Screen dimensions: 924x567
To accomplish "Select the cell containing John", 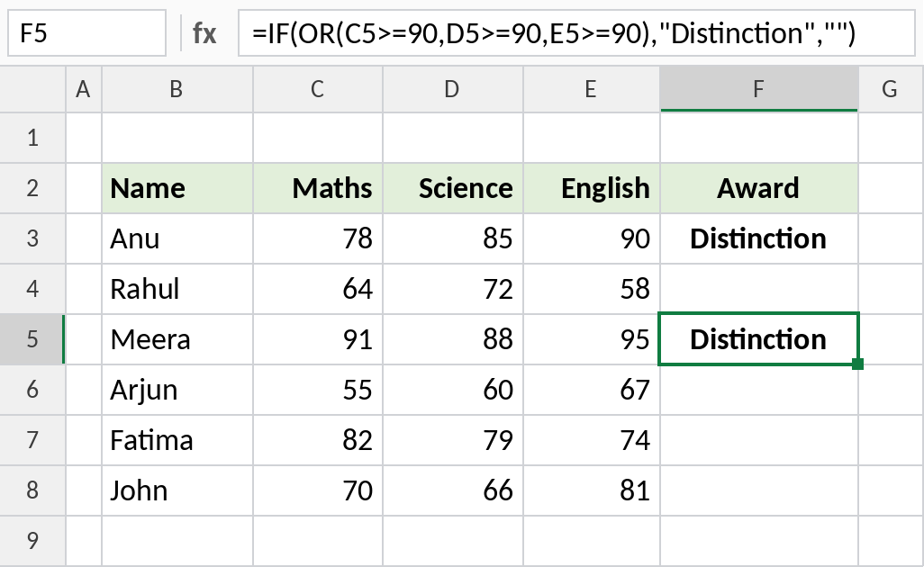I will pos(177,490).
